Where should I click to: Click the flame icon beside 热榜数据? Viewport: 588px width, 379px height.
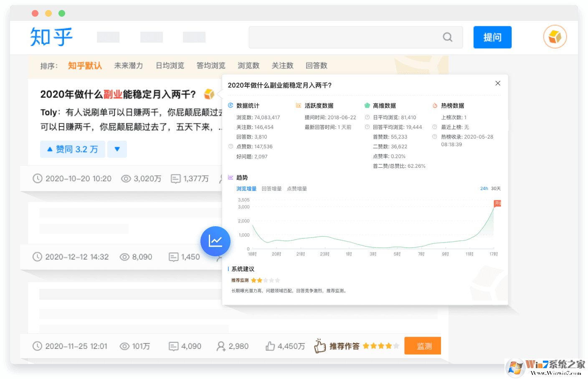pyautogui.click(x=435, y=105)
